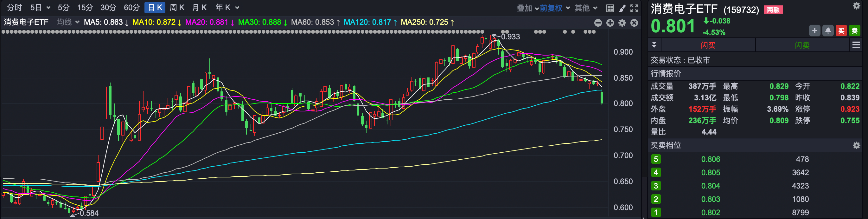Click the MA120: 0.817 label
The width and height of the screenshot is (868, 219).
pos(370,22)
